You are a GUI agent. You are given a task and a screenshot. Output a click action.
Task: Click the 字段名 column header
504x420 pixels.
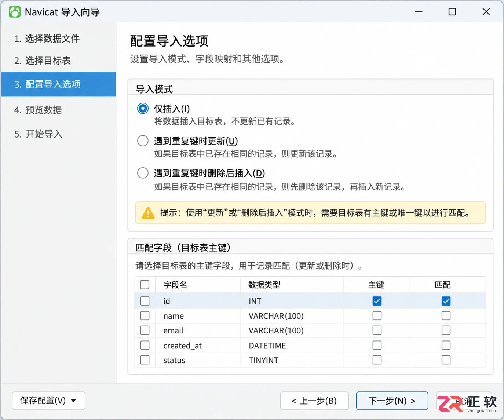point(198,285)
